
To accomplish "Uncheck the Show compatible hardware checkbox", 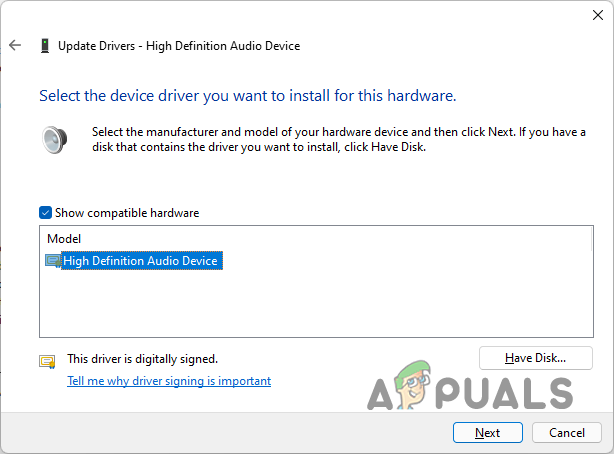I will tap(45, 213).
